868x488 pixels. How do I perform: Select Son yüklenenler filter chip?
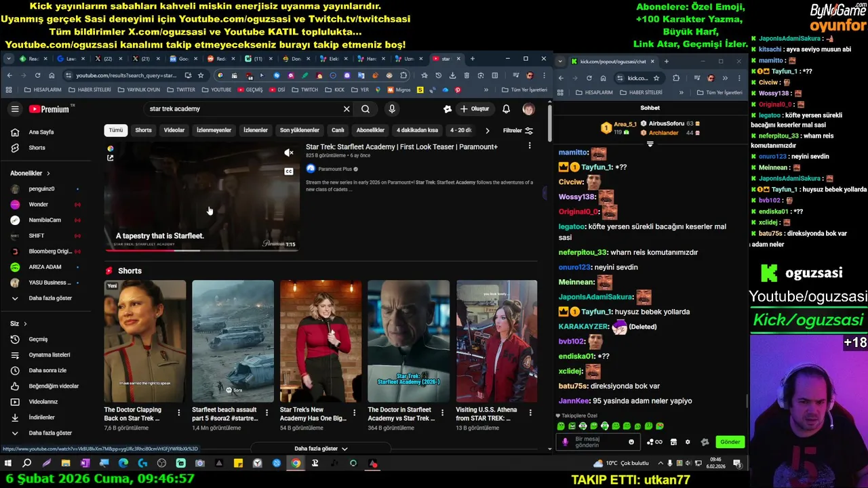coord(300,130)
